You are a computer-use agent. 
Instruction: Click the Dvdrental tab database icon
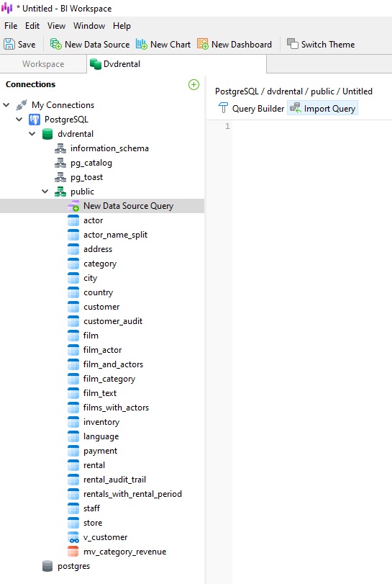(96, 64)
